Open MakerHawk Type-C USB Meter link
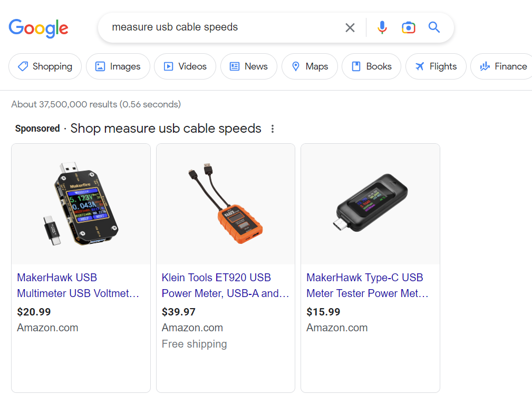Screen dimensions: 532x395 (367, 285)
